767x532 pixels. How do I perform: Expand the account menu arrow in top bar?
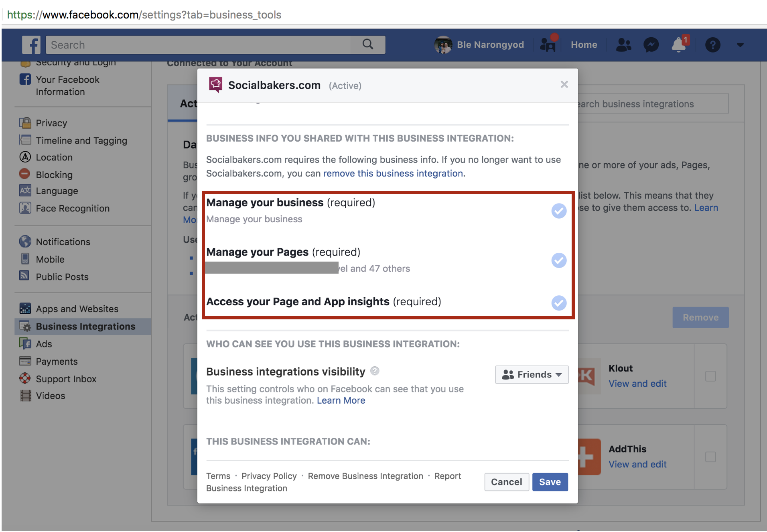[x=740, y=45]
